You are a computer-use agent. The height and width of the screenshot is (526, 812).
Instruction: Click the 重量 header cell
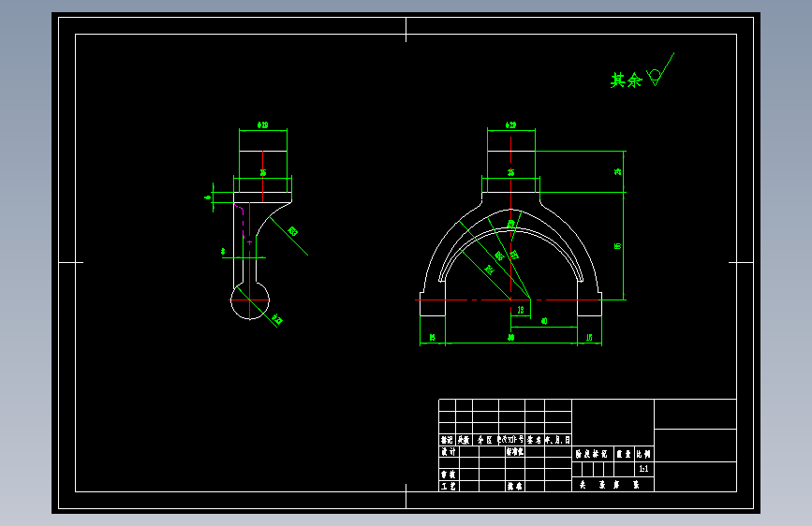pos(624,454)
